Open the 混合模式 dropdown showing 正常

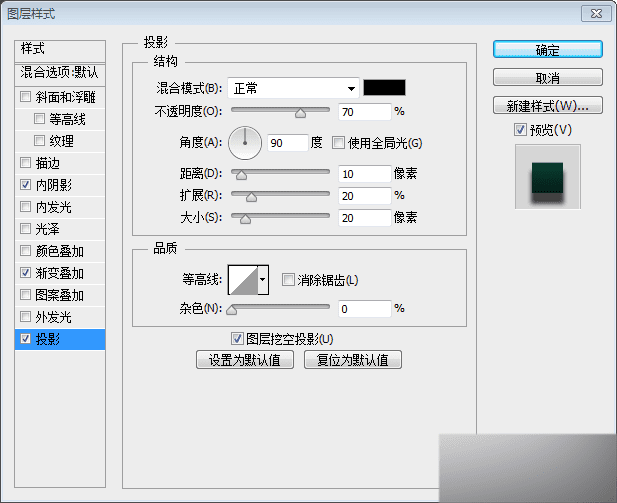(294, 88)
